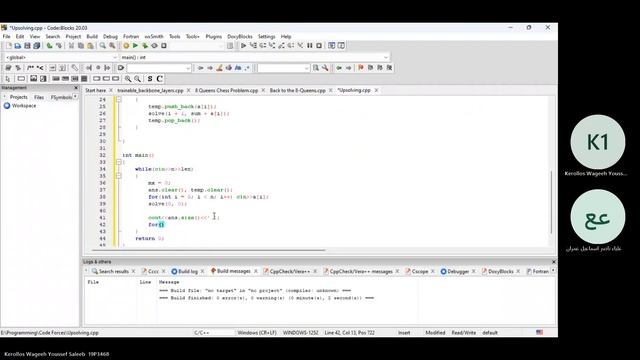Zoom in editor with magnifier plus
This screenshot has width=640, height=360.
click(x=128, y=79)
